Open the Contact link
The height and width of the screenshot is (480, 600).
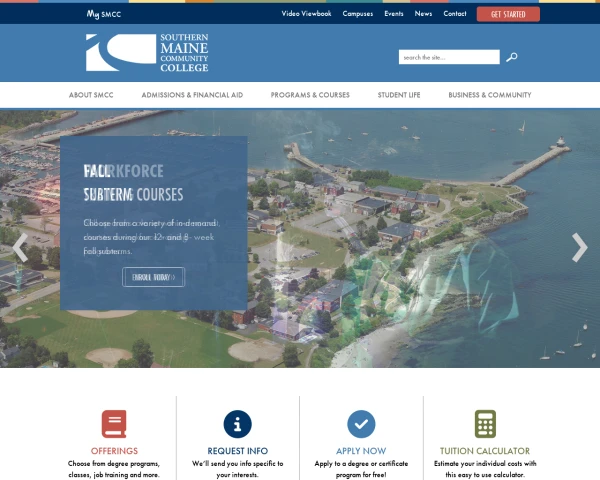click(x=455, y=14)
